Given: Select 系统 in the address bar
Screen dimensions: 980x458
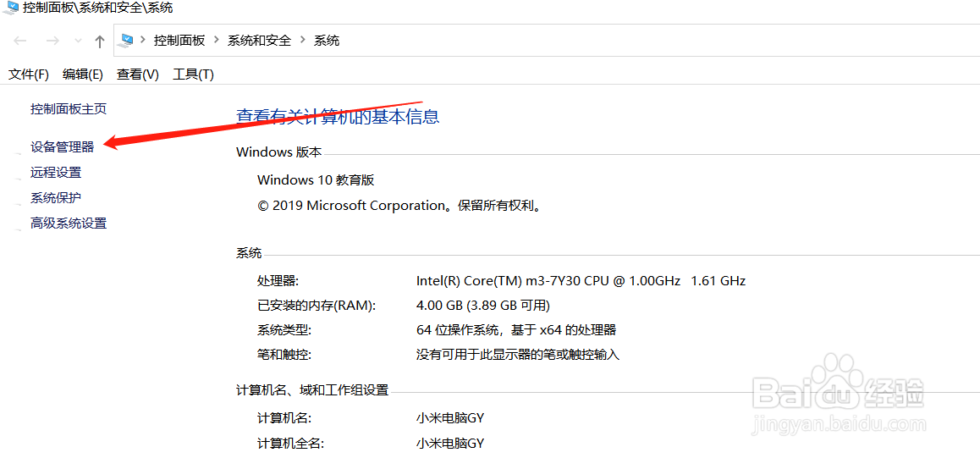Looking at the screenshot, I should click(x=327, y=41).
